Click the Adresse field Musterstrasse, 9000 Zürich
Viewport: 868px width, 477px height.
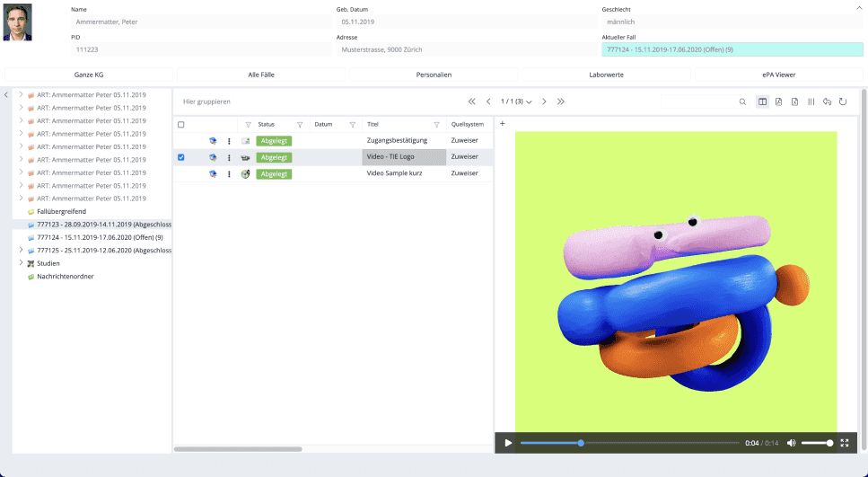467,49
